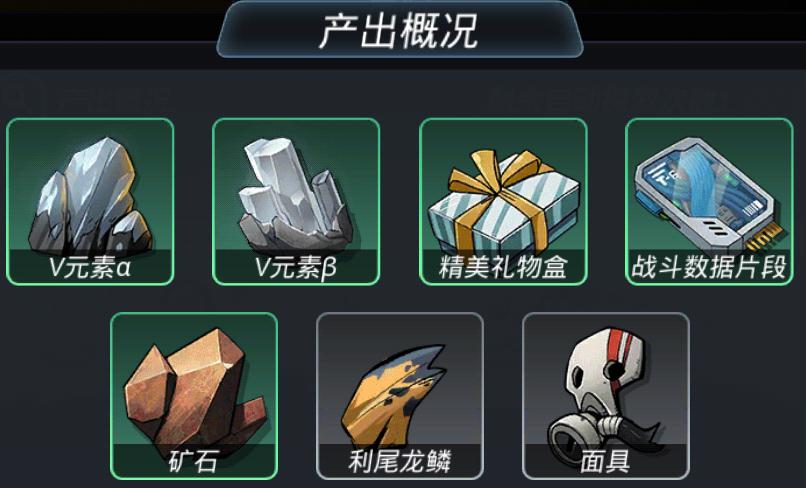Tap the 面具 label text

605,461
